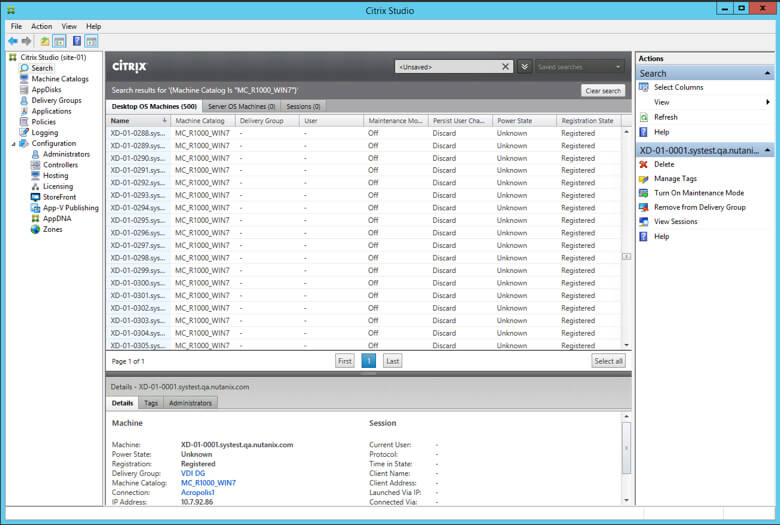
Task: Click the Machine Catalogs icon in tree
Action: 25,79
